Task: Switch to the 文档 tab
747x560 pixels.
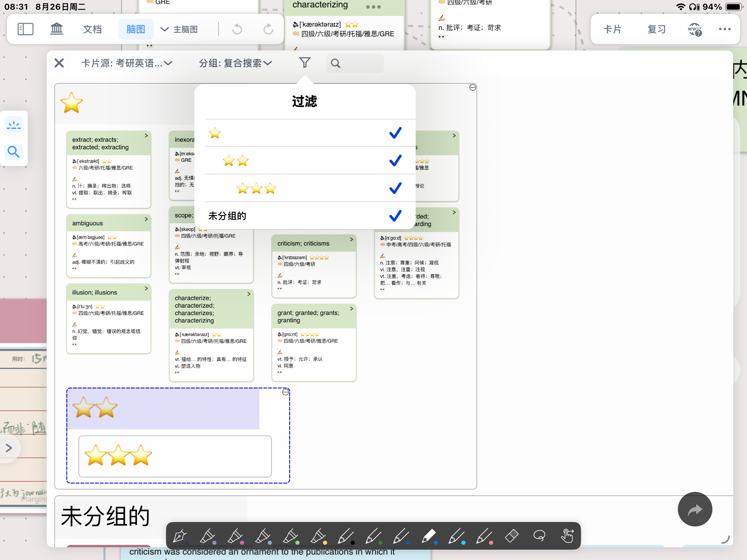Action: 92,29
